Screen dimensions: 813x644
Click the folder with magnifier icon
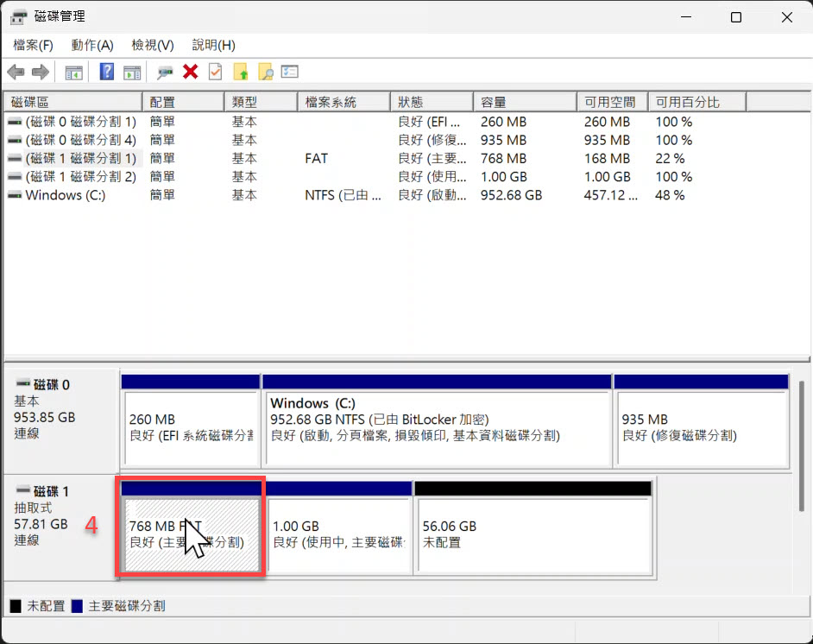tap(266, 73)
